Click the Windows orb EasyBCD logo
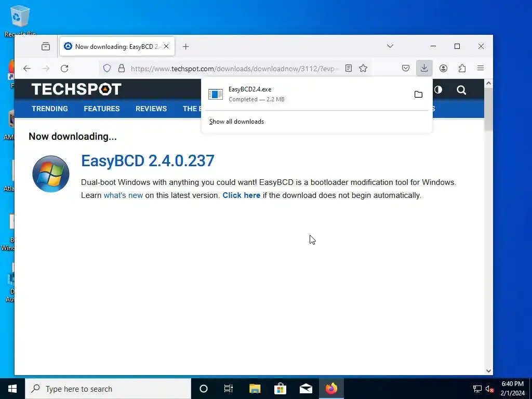 tap(51, 174)
